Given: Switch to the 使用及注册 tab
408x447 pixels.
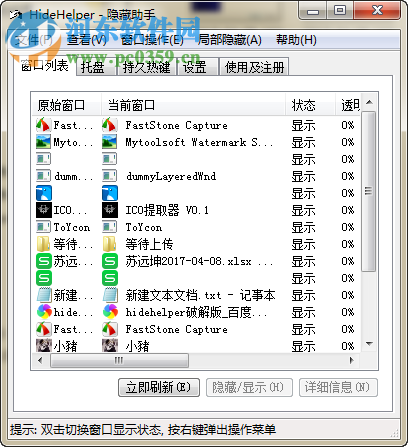Looking at the screenshot, I should click(254, 67).
